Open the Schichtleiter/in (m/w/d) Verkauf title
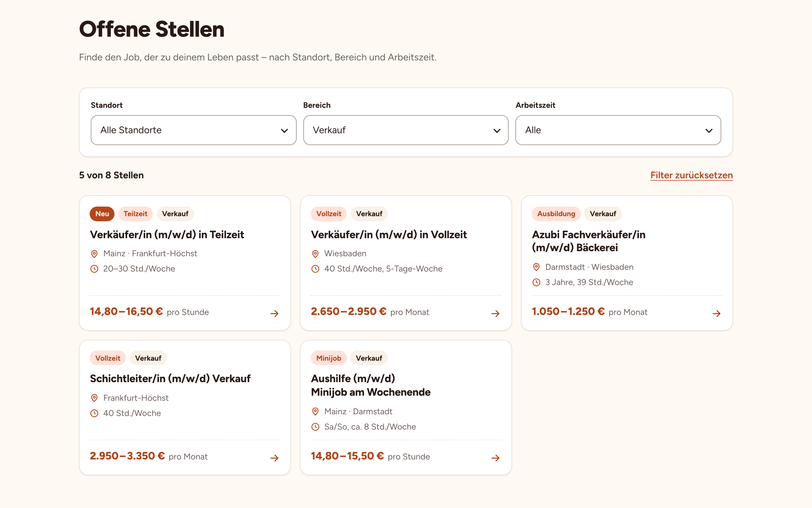The width and height of the screenshot is (812, 508). click(170, 379)
